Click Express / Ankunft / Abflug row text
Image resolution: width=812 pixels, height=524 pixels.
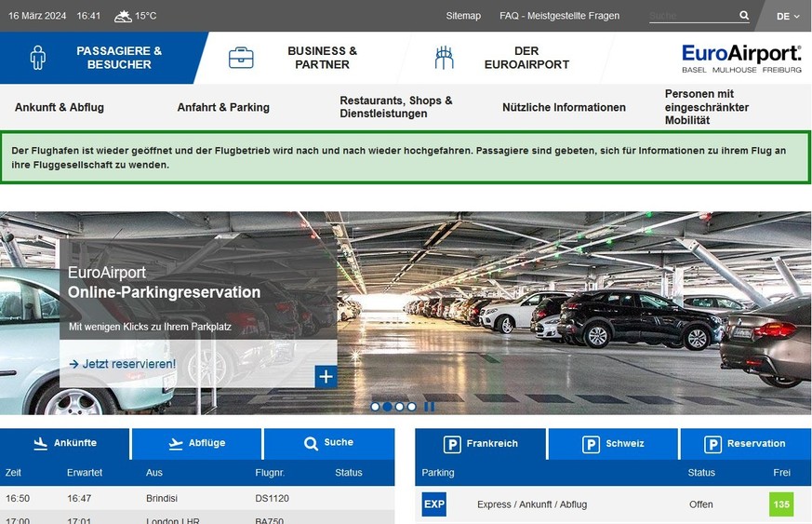tap(532, 504)
